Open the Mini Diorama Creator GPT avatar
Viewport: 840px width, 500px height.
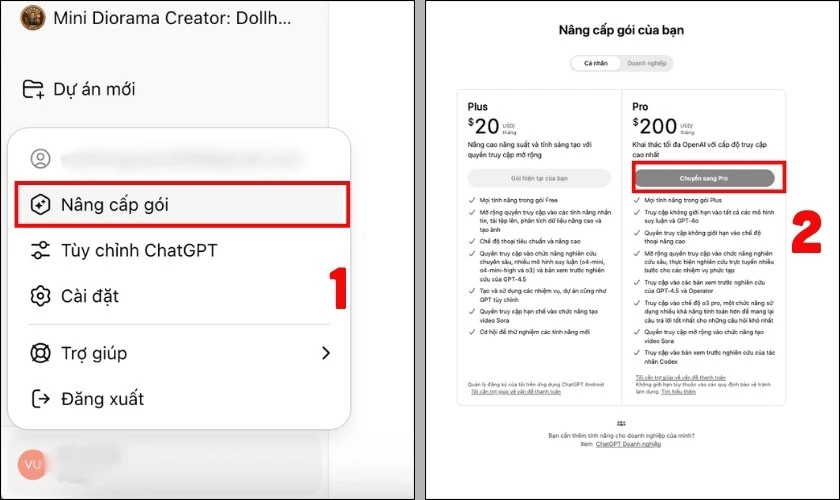coord(32,18)
